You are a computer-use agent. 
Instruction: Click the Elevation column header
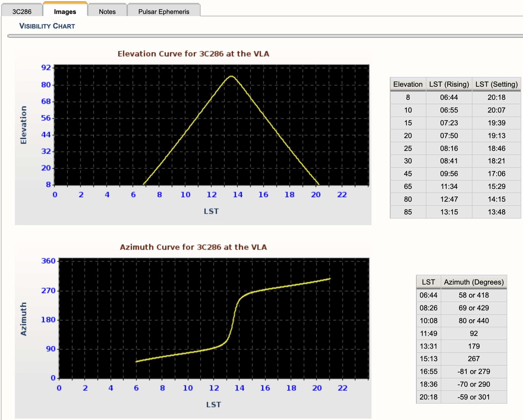click(408, 84)
